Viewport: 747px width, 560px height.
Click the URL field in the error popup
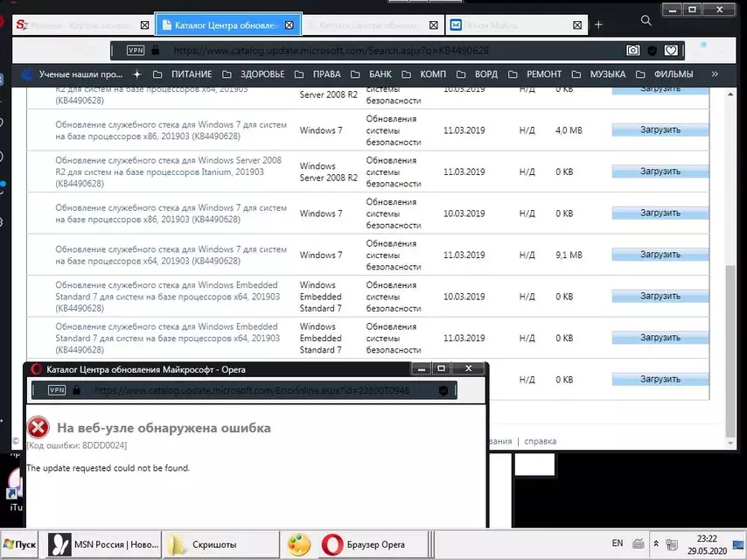click(x=252, y=390)
